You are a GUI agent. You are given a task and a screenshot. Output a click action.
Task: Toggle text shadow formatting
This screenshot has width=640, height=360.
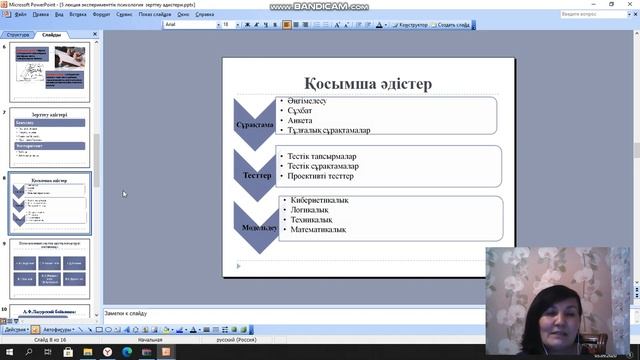tap(275, 25)
